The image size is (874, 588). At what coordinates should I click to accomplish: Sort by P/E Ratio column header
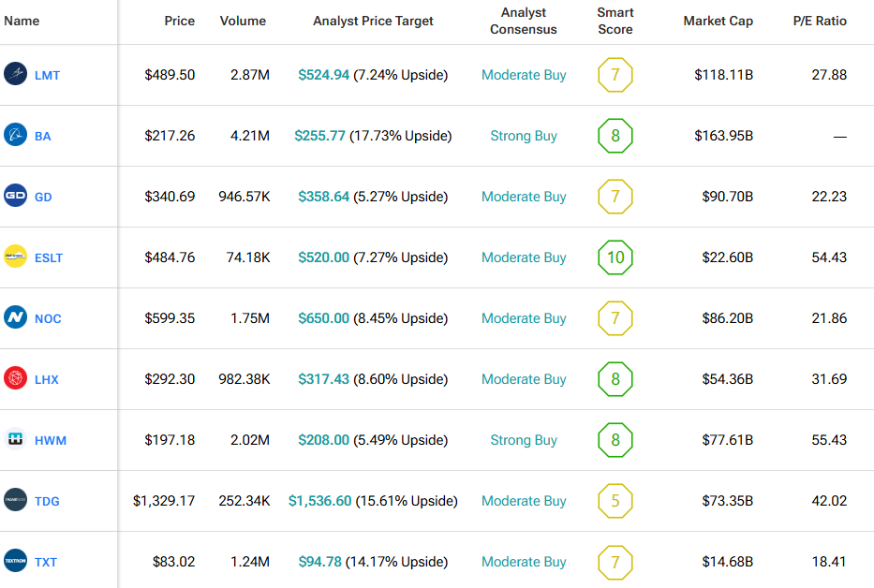(820, 21)
